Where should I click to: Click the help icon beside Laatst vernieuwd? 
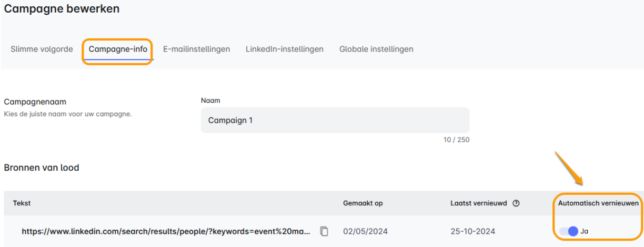(516, 203)
